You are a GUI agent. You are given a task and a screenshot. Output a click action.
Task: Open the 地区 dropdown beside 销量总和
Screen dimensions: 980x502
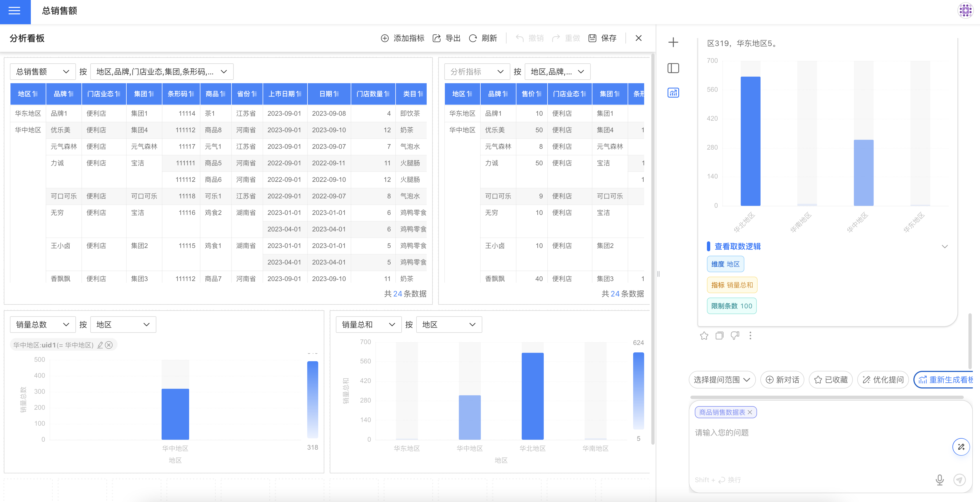449,325
